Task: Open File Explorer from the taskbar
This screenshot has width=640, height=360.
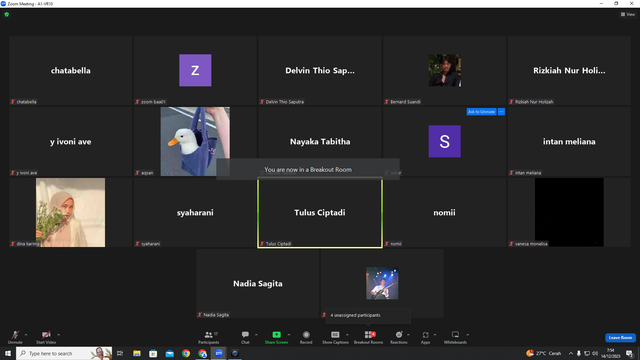Action: click(137, 353)
